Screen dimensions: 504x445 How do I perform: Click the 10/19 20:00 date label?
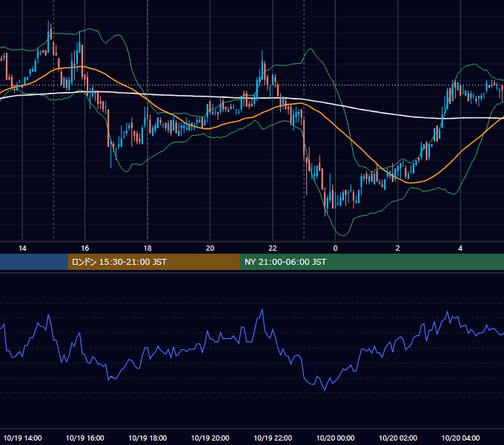tap(210, 438)
